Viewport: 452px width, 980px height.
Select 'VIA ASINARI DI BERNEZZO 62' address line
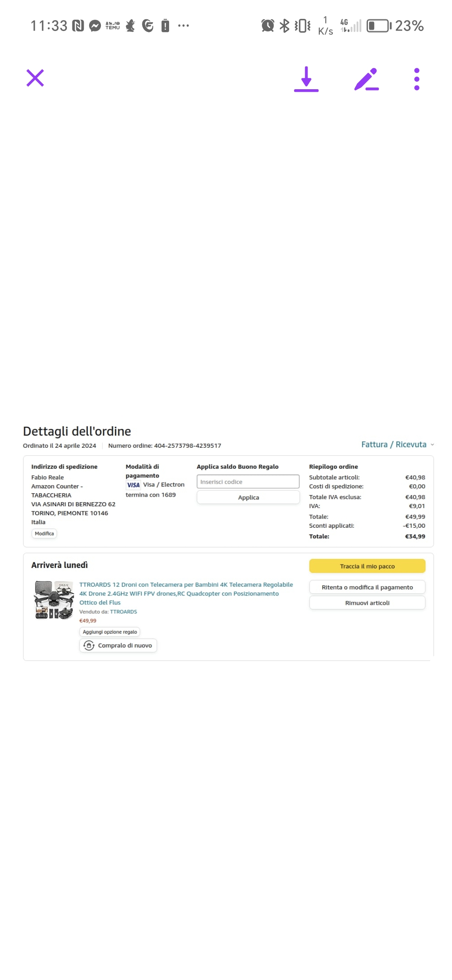tap(73, 504)
